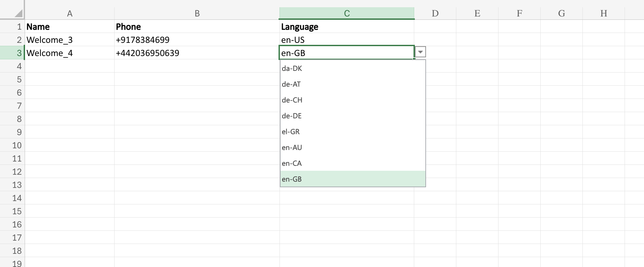
Task: Select column A header
Action: [x=69, y=14]
